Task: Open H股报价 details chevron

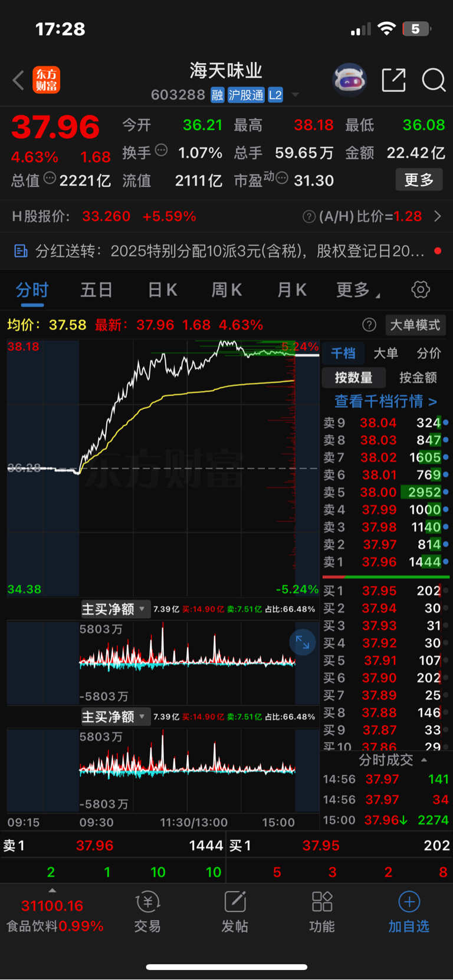Action: click(x=438, y=216)
